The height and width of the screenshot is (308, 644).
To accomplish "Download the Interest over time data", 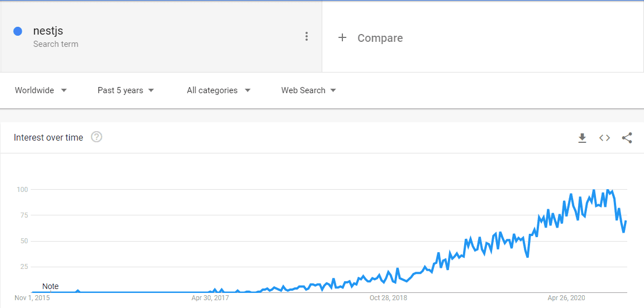I will 582,138.
